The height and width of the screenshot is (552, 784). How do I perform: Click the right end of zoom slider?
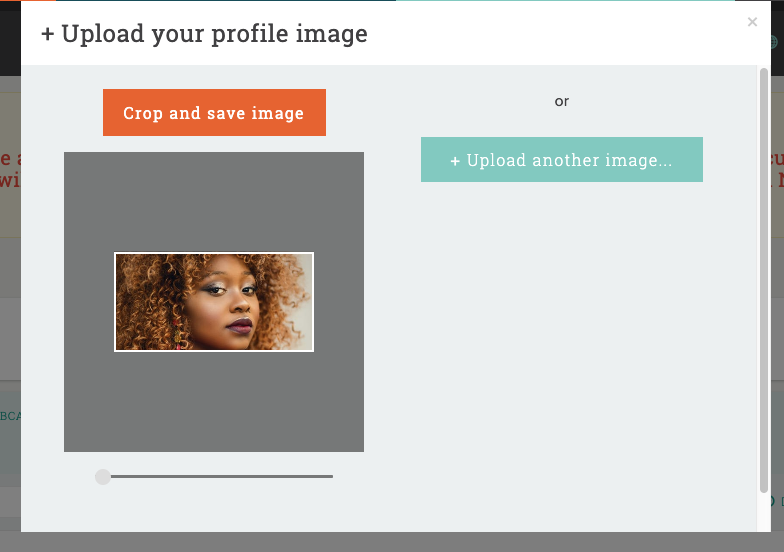[330, 477]
